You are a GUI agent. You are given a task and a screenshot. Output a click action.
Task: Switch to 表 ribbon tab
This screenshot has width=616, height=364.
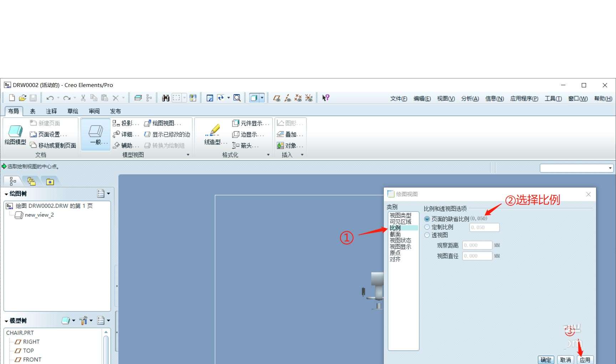tap(32, 111)
